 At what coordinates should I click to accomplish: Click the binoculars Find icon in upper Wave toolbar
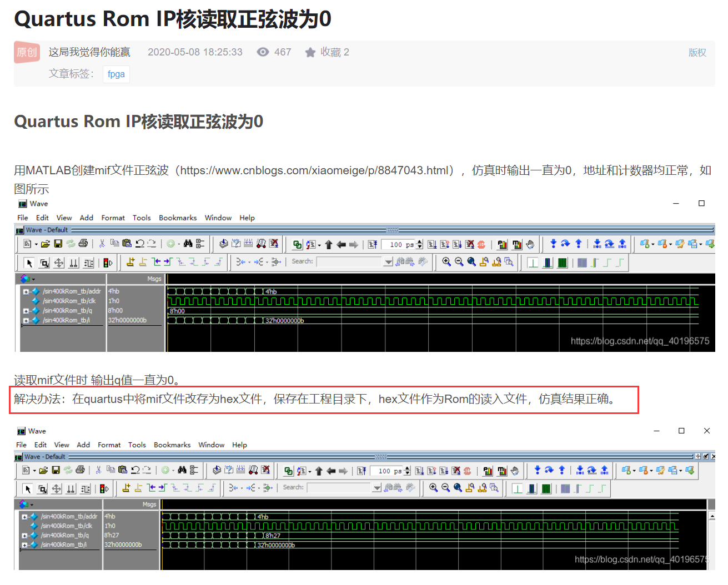(x=188, y=244)
